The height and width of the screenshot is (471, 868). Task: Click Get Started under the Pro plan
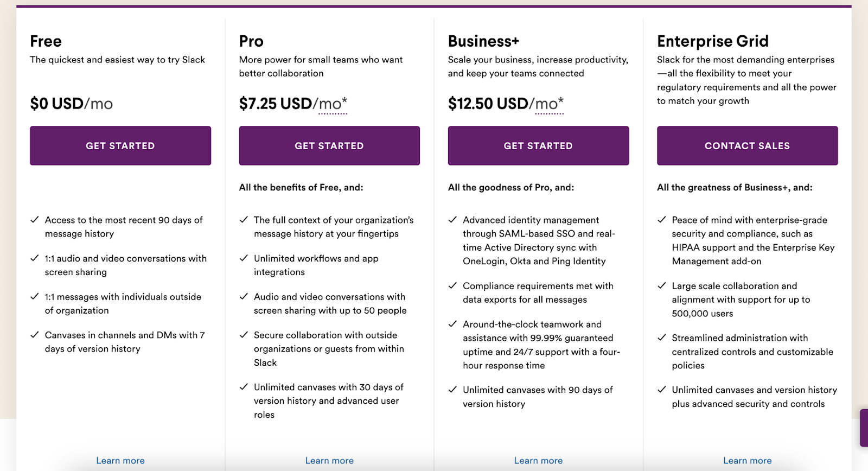pyautogui.click(x=329, y=145)
